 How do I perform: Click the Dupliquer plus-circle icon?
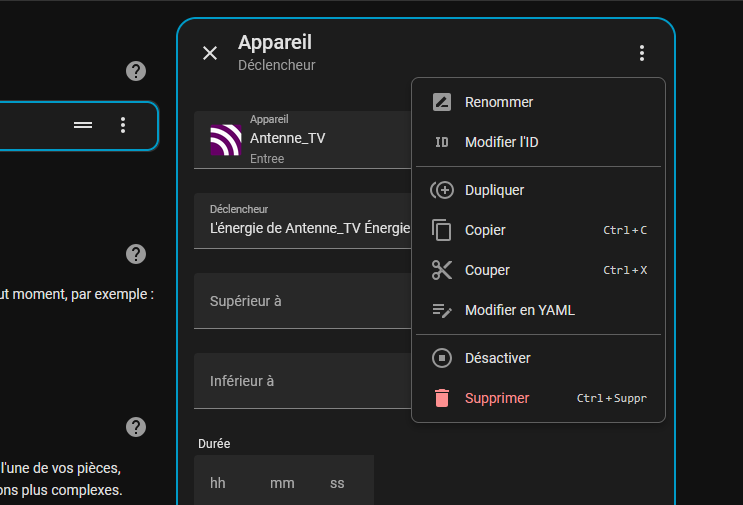(x=442, y=190)
